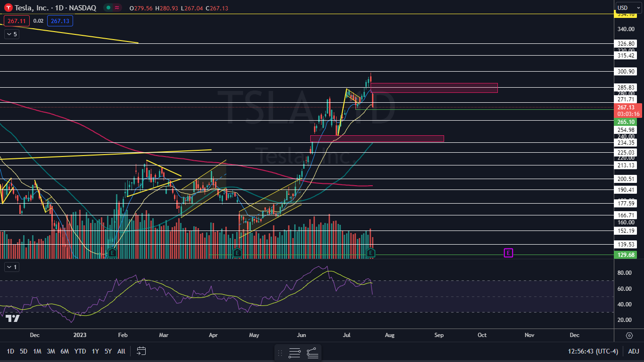This screenshot has height=362, width=644.
Task: Switch range to 3M
Action: point(51,351)
